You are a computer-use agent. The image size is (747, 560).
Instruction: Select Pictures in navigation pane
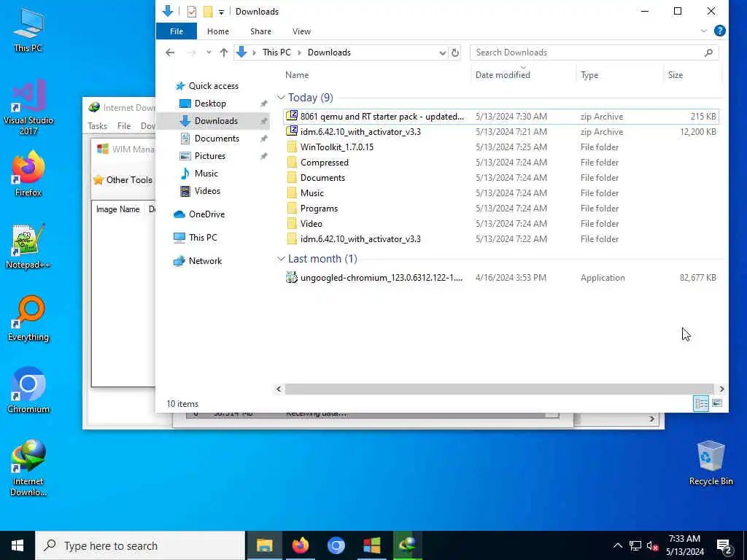click(209, 156)
